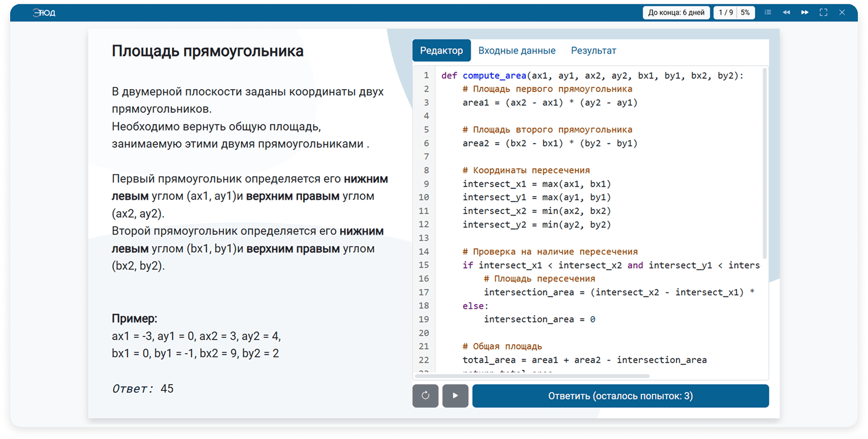Go to previous task with rewind arrows
Image resolution: width=868 pixels, height=439 pixels.
click(x=786, y=12)
